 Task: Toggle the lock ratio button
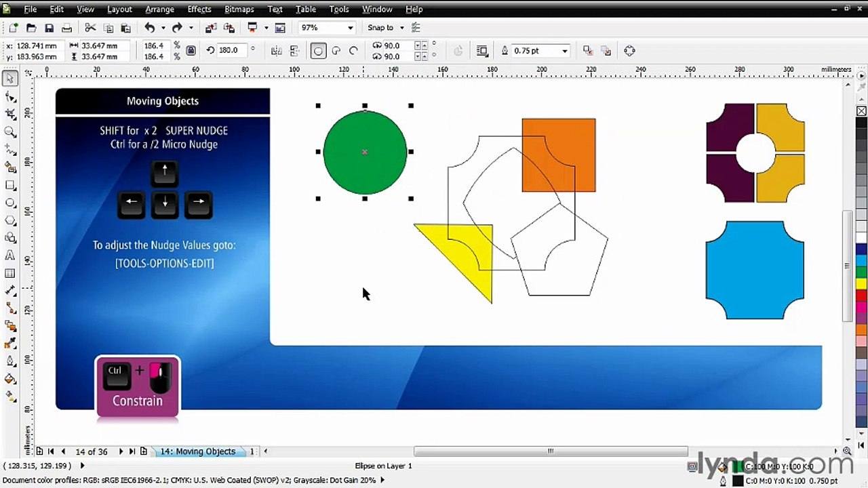pos(191,51)
